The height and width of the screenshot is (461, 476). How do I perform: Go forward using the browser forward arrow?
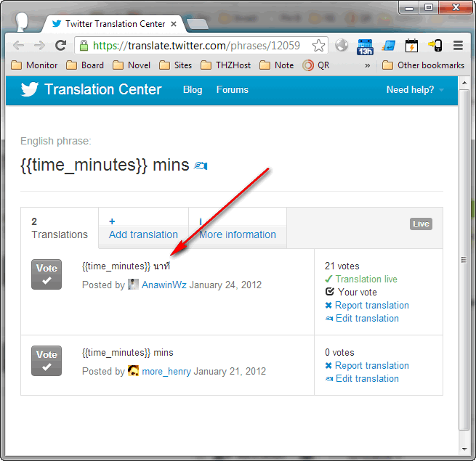pos(39,46)
